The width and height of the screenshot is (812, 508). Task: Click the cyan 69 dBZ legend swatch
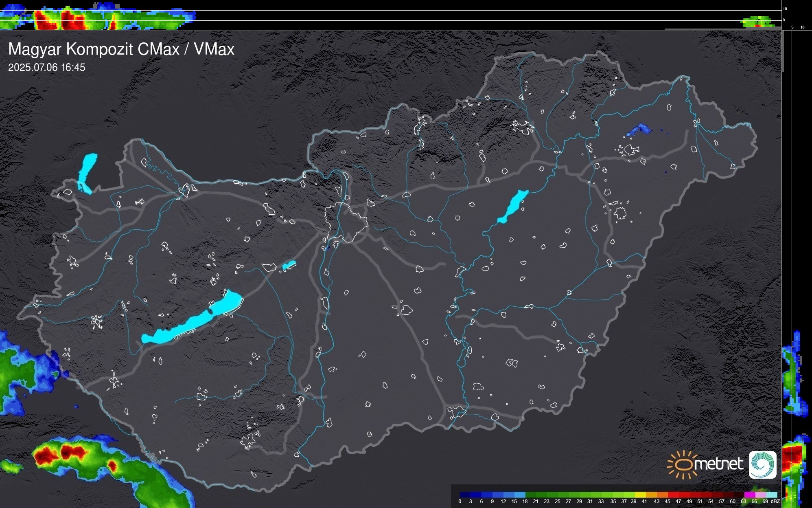point(771,495)
